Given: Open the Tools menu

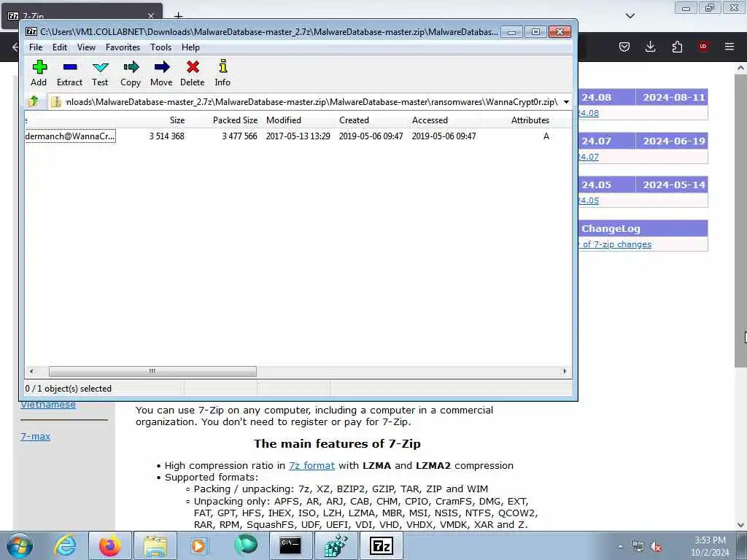Looking at the screenshot, I should tap(160, 47).
